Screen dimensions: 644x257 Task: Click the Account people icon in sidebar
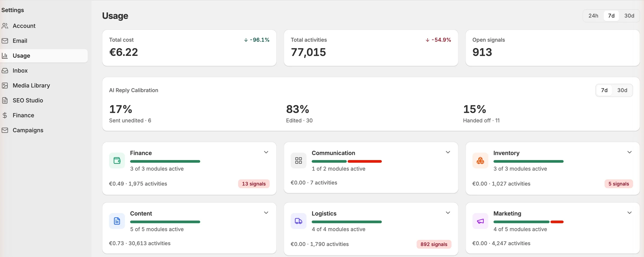click(x=5, y=26)
